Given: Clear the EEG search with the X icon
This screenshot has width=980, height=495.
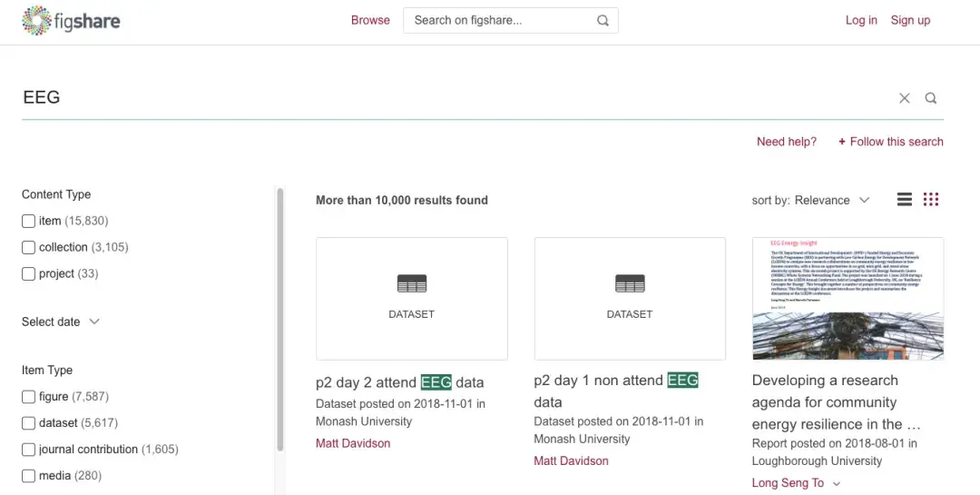Looking at the screenshot, I should [905, 98].
